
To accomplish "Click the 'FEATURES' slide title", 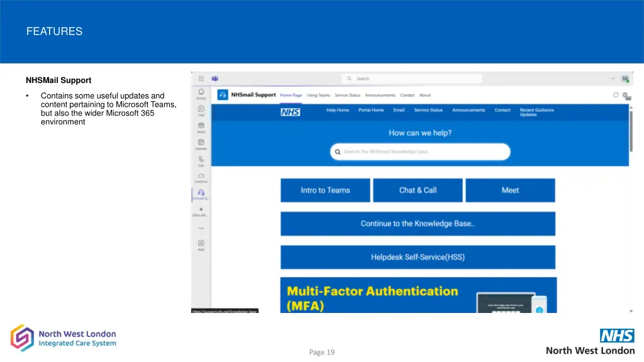I will click(54, 31).
